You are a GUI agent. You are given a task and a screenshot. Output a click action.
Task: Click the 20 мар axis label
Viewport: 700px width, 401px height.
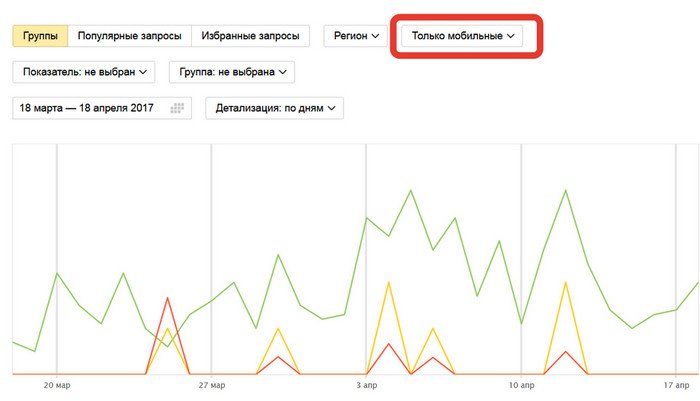point(57,385)
